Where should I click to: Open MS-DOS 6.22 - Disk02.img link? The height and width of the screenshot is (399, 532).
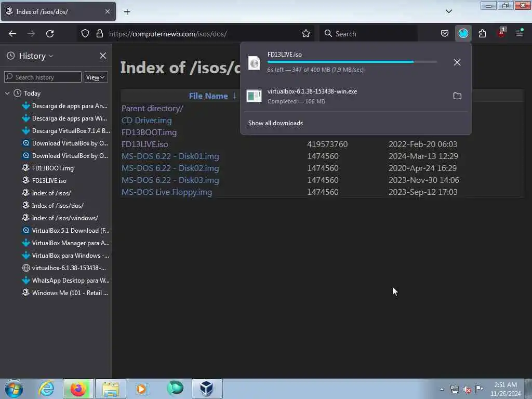click(170, 168)
